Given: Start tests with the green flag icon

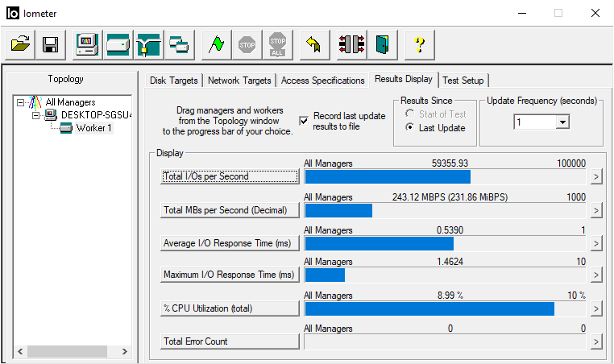Looking at the screenshot, I should click(215, 44).
